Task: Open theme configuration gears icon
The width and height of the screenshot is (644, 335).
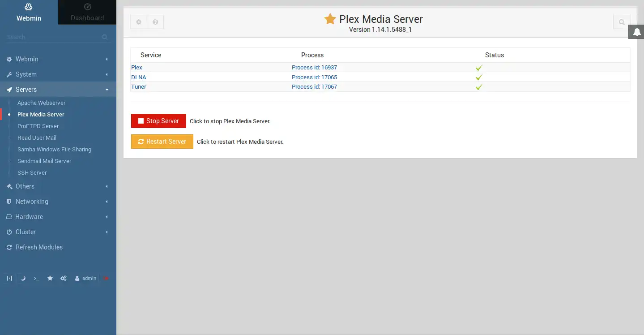Action: (x=64, y=279)
